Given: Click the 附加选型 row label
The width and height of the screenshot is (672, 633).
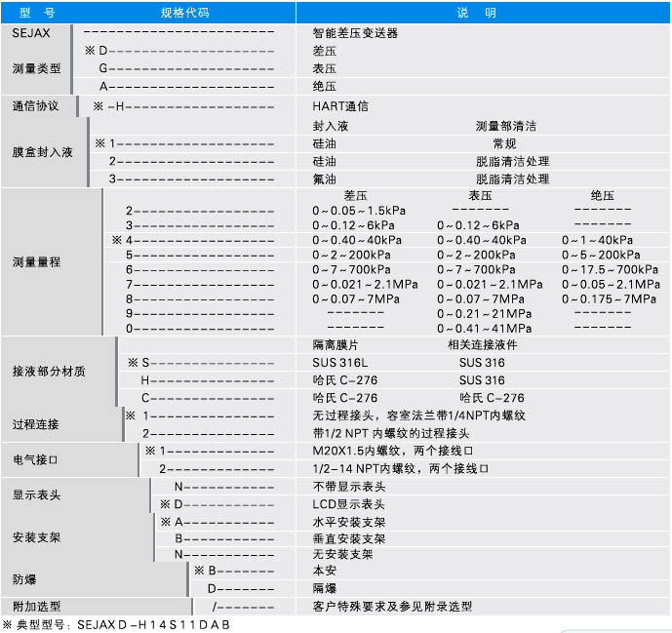Looking at the screenshot, I should pos(36,606).
